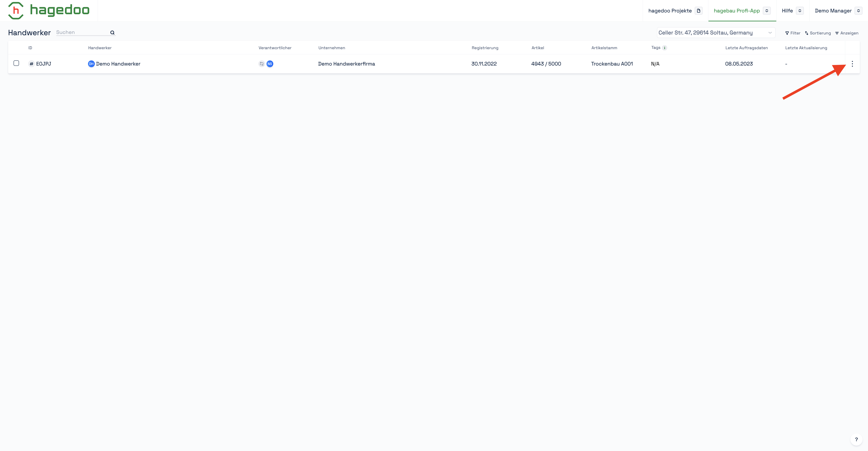Open the Demo Handwerker entry
868x451 pixels.
[118, 64]
